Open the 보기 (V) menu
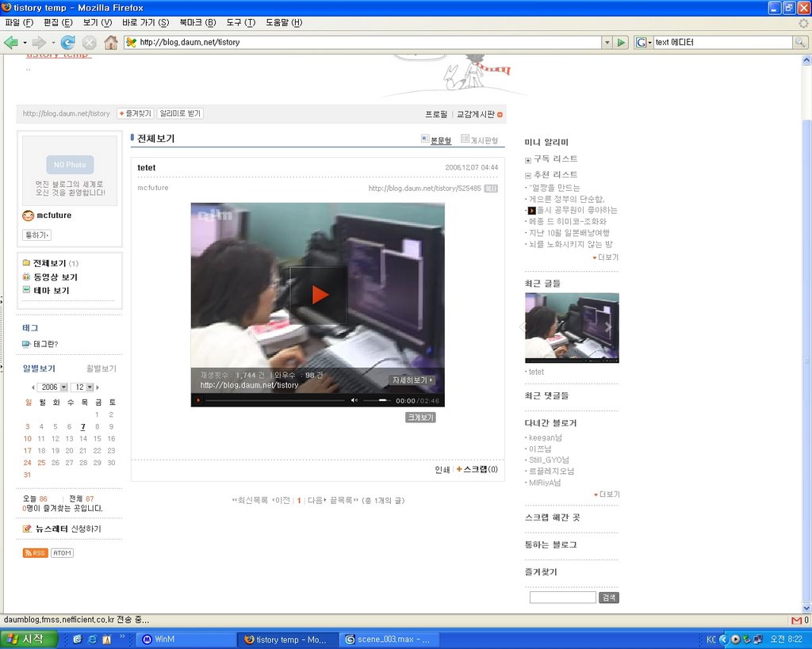This screenshot has height=649, width=812. pos(98,22)
